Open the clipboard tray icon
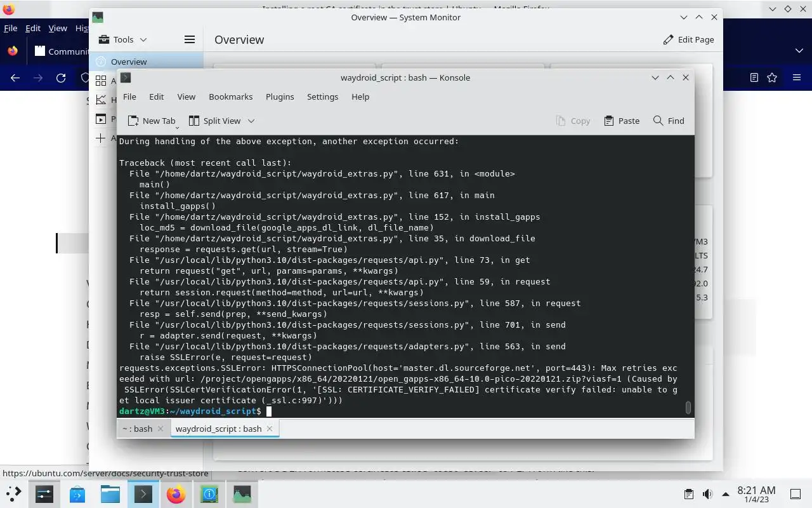 pyautogui.click(x=688, y=494)
